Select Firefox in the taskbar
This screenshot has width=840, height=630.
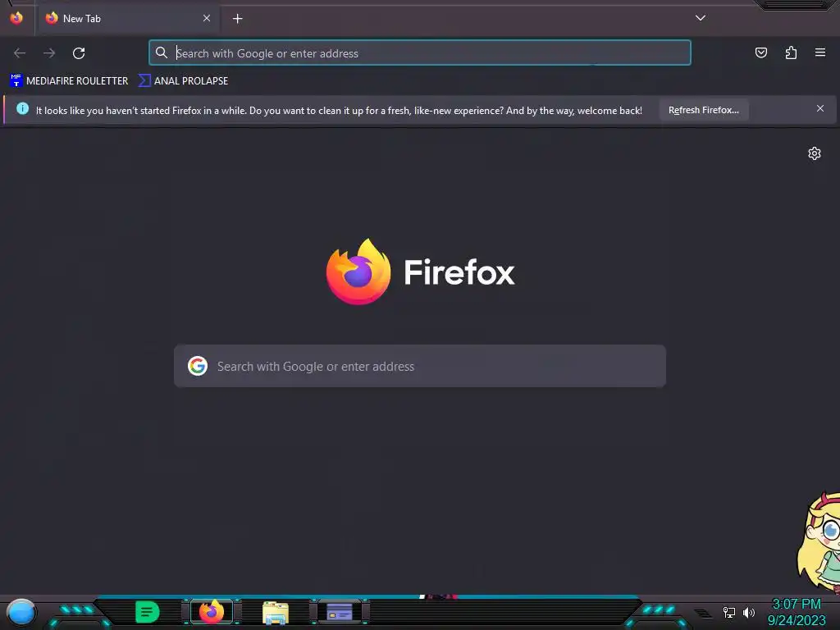(x=212, y=612)
